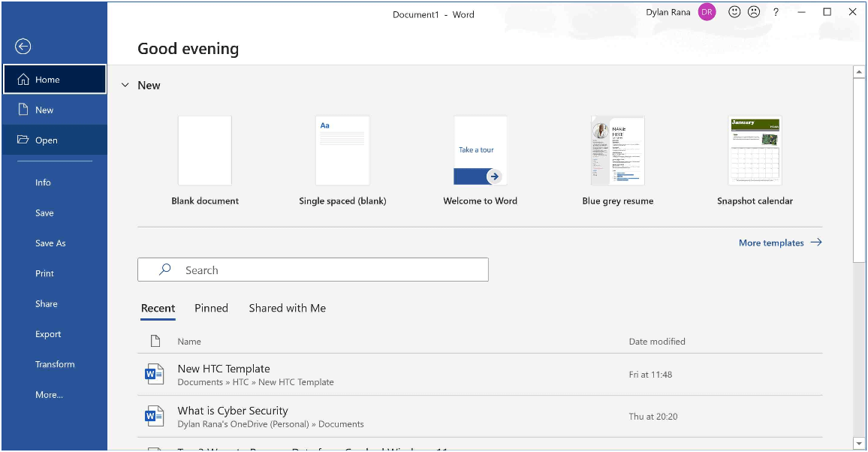Viewport: 868px width, 452px height.
Task: Click the back arrow in the sidebar
Action: (23, 47)
